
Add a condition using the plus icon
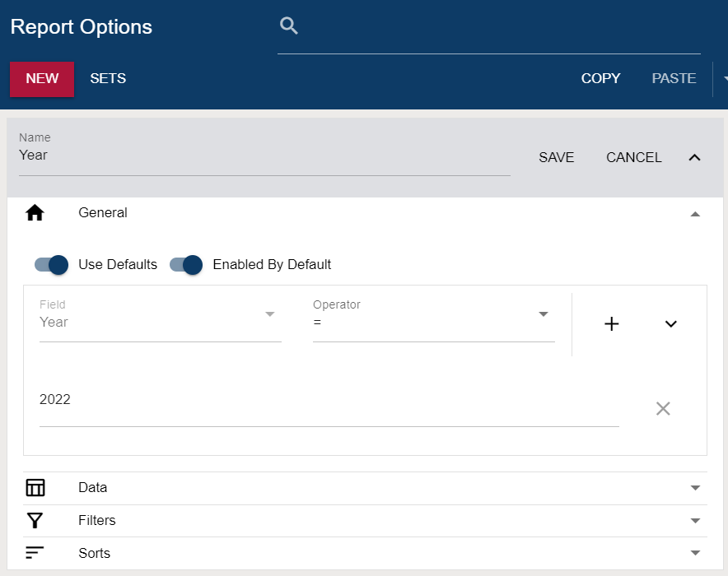click(x=612, y=323)
